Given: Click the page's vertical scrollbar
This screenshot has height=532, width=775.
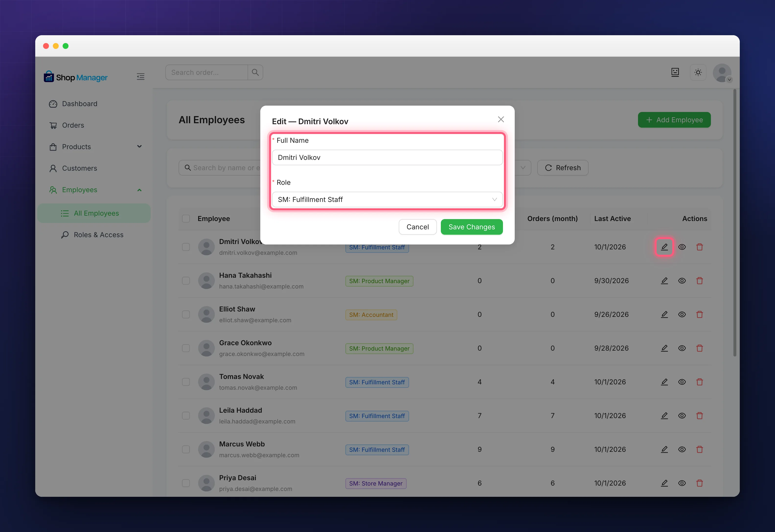Looking at the screenshot, I should (x=734, y=223).
